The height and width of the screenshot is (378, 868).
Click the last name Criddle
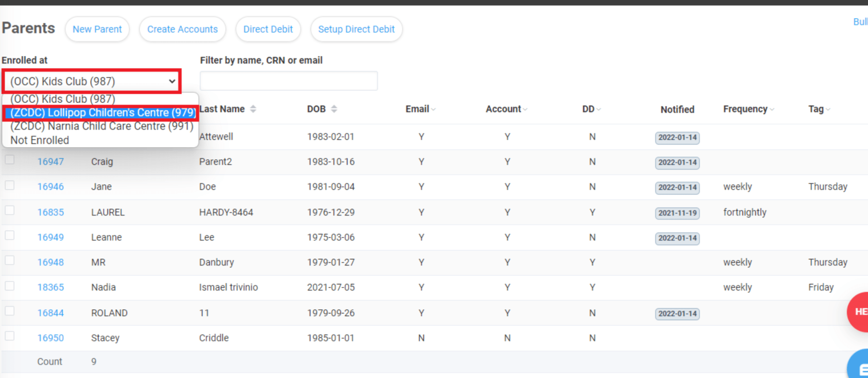tap(214, 338)
